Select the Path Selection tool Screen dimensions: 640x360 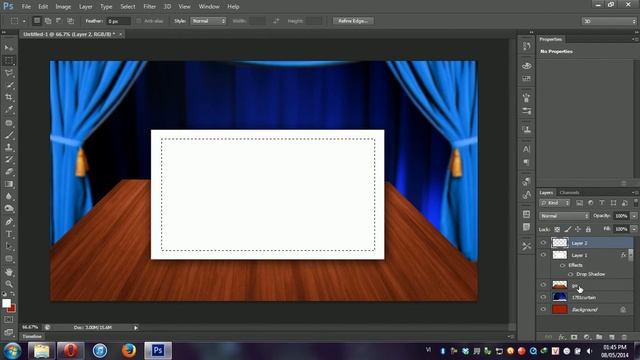pos(9,247)
